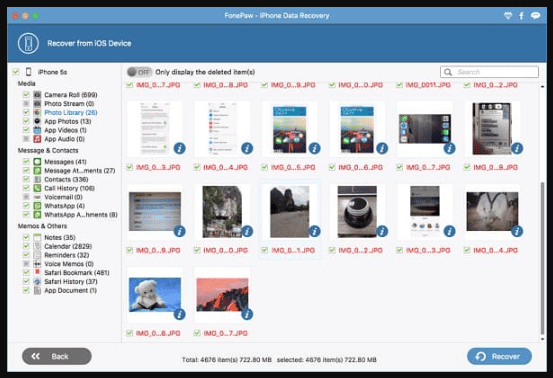This screenshot has height=378, width=553.
Task: Click the Safari History icon
Action: [x=37, y=281]
